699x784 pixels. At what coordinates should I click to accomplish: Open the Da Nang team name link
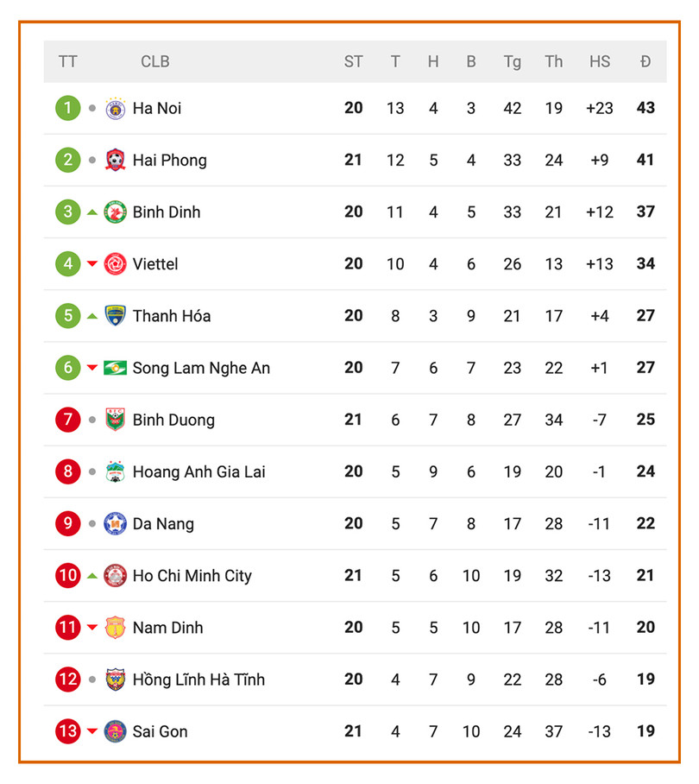click(x=163, y=524)
